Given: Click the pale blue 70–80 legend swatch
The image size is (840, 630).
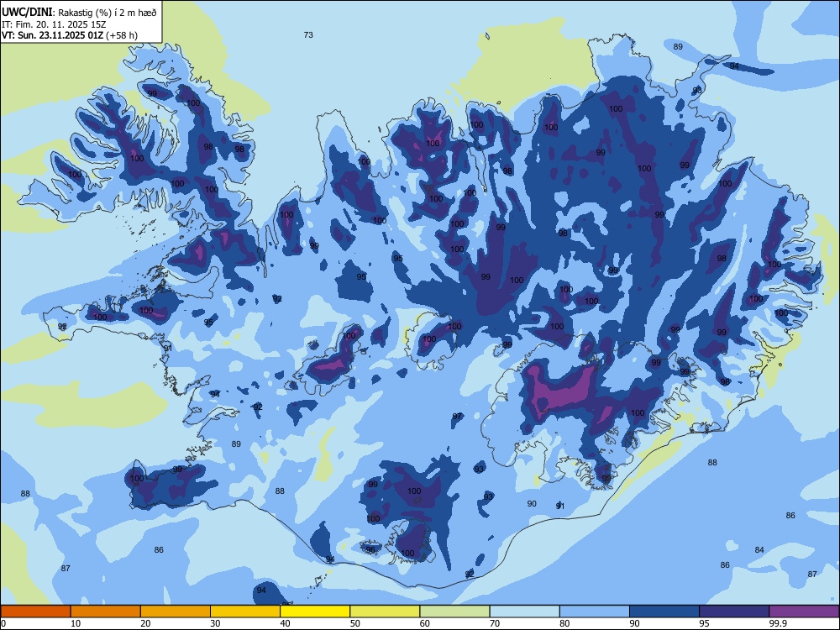Looking at the screenshot, I should pos(524,612).
